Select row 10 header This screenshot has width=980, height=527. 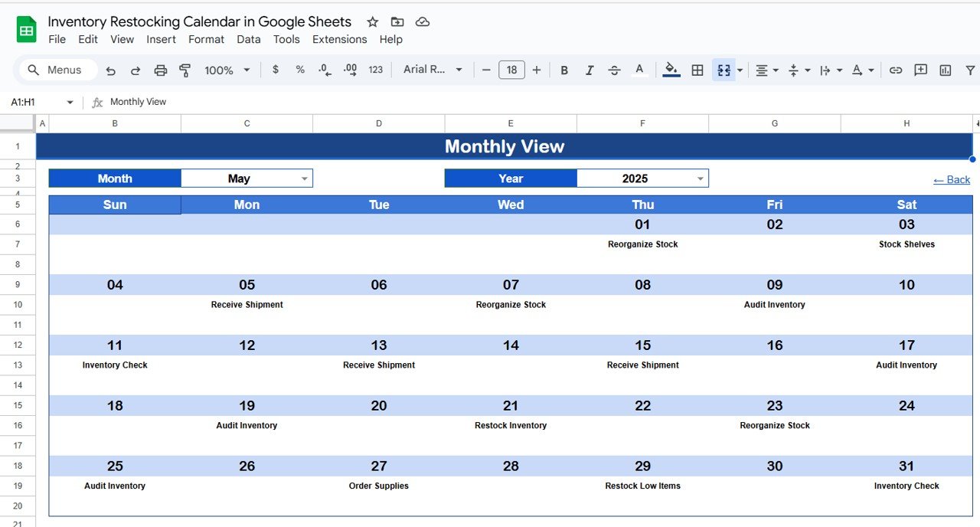[18, 305]
